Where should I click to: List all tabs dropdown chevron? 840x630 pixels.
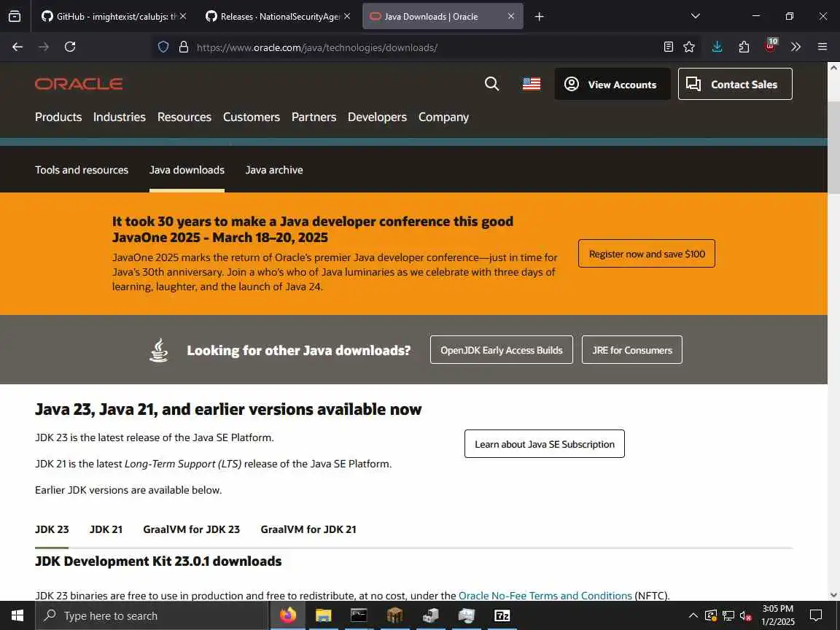pyautogui.click(x=696, y=17)
